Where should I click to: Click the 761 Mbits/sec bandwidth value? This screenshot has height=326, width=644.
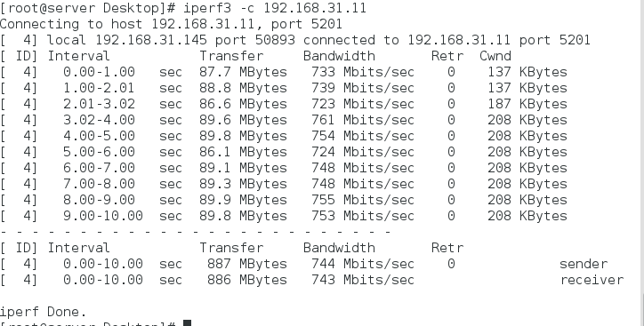coord(363,120)
